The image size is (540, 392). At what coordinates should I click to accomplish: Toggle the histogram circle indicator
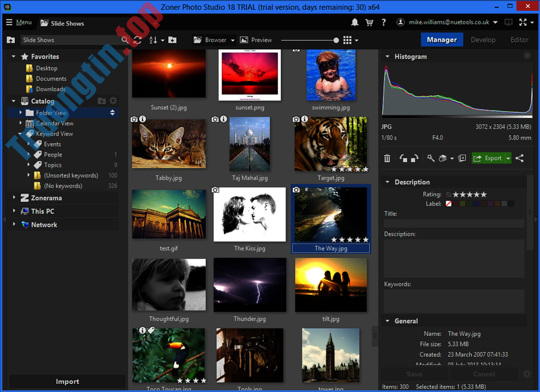click(527, 56)
